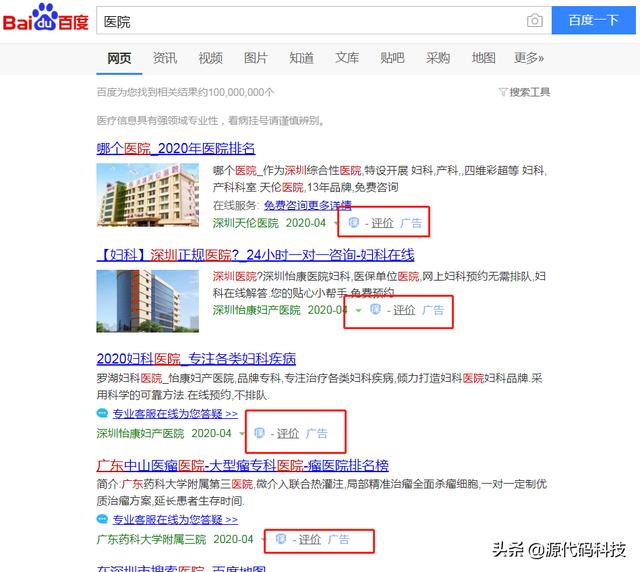Click chat bubble icon in 2020妇科医院 result
The width and height of the screenshot is (640, 572).
coord(102,413)
